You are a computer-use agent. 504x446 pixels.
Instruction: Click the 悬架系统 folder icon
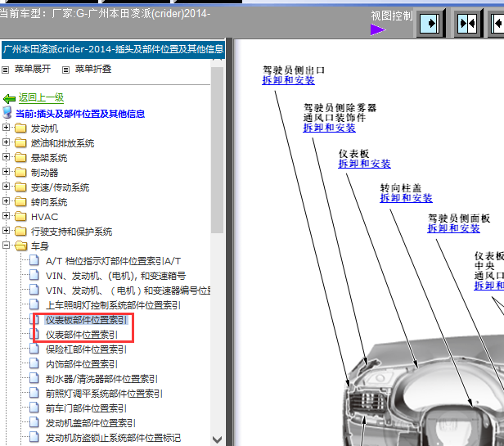(x=20, y=157)
